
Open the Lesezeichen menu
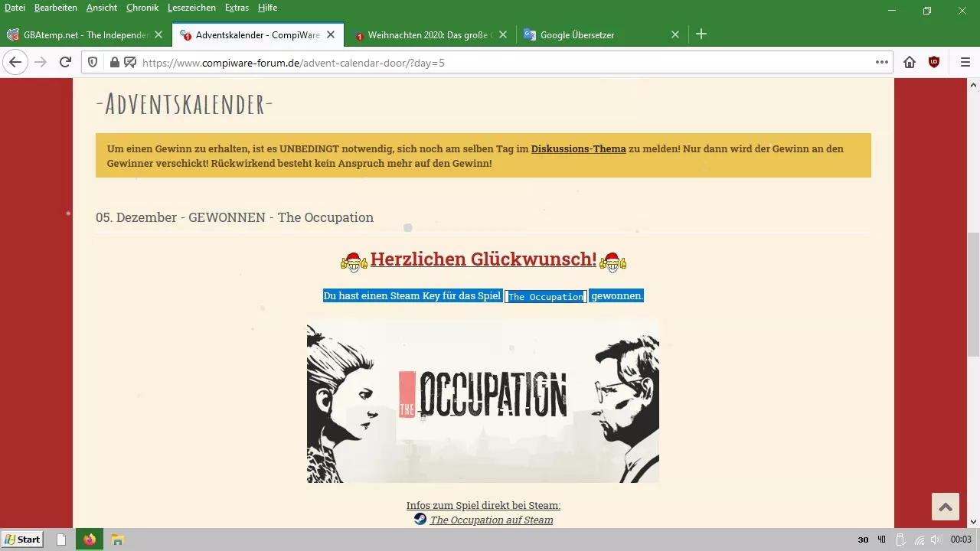coord(191,8)
